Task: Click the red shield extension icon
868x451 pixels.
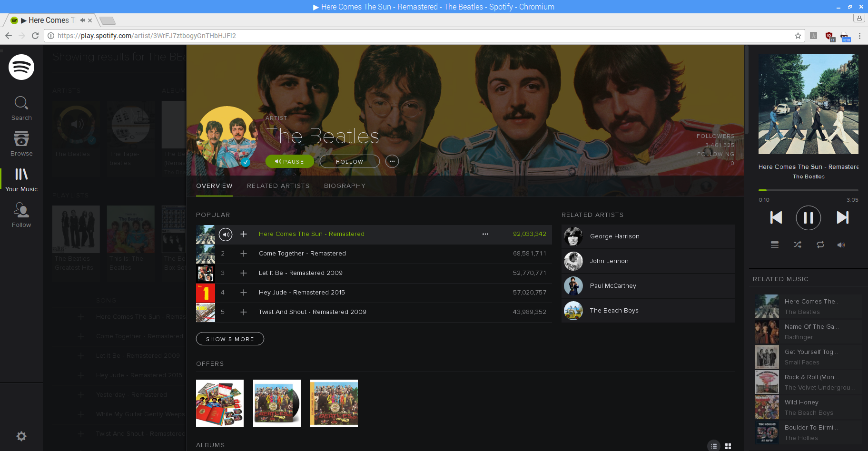Action: [x=829, y=36]
